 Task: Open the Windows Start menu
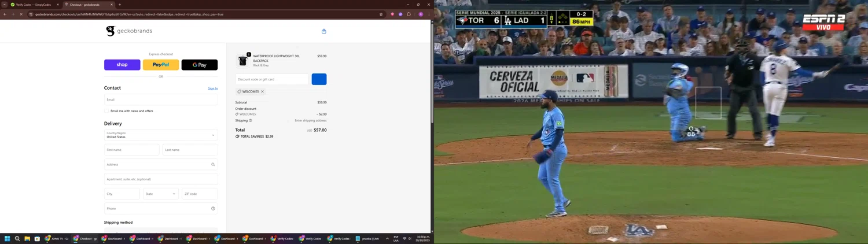pyautogui.click(x=8, y=239)
